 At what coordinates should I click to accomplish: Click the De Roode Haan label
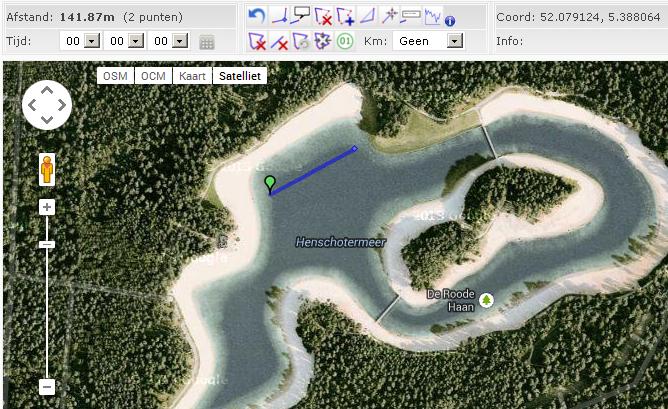click(x=451, y=300)
